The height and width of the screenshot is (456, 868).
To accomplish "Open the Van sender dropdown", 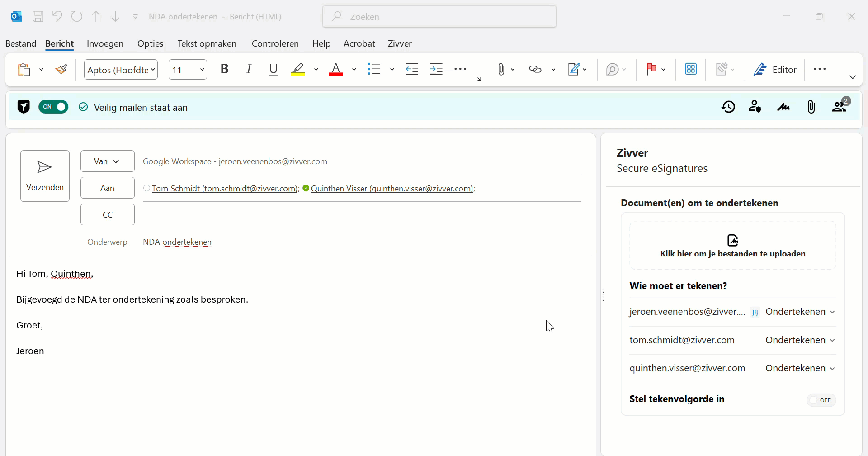I will pos(108,161).
